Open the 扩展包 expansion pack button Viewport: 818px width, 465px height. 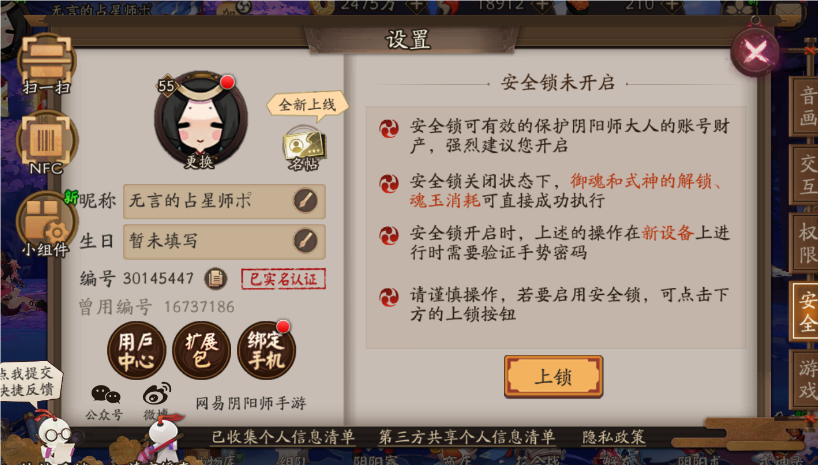[201, 350]
